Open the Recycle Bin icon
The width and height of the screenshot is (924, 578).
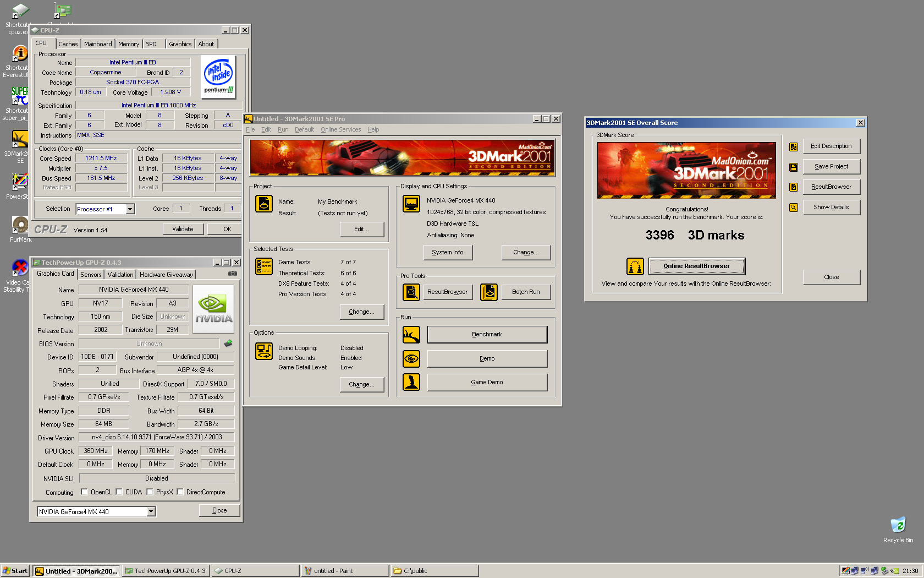[898, 530]
